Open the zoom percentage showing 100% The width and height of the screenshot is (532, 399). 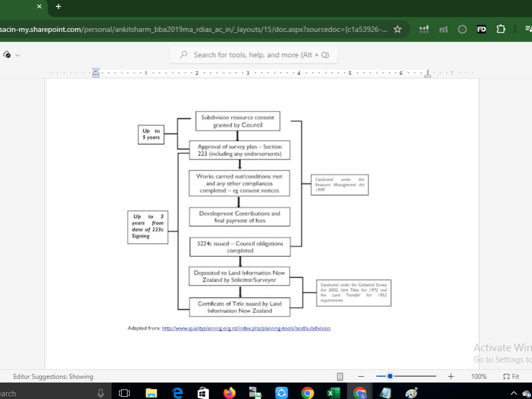click(478, 376)
